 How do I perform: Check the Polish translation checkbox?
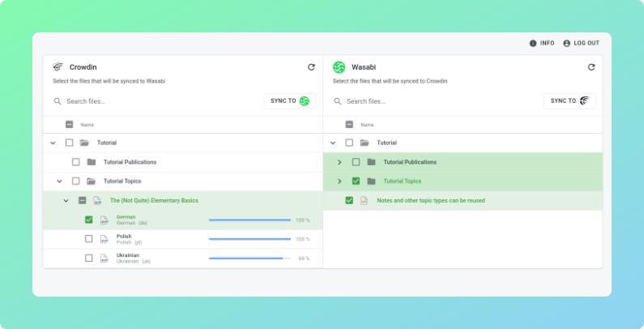(89, 238)
